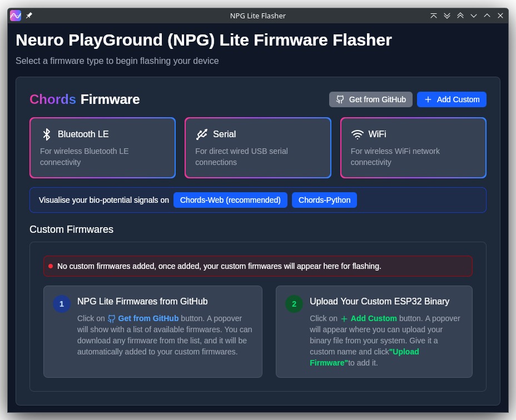Click the bold Get from GitHub link in step 1

click(148, 318)
